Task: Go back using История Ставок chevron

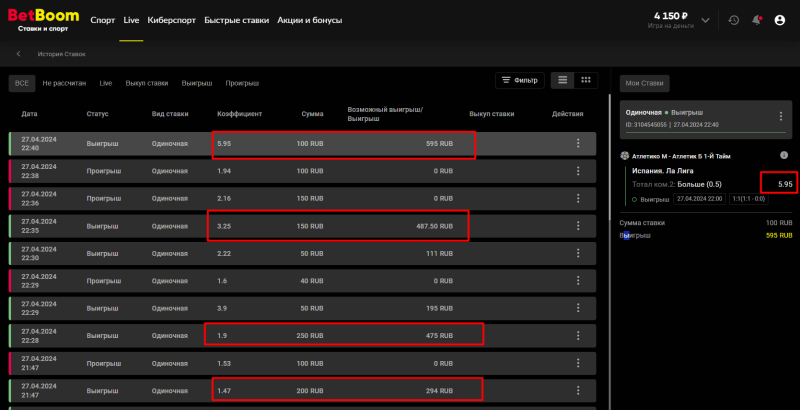Action: click(x=19, y=54)
